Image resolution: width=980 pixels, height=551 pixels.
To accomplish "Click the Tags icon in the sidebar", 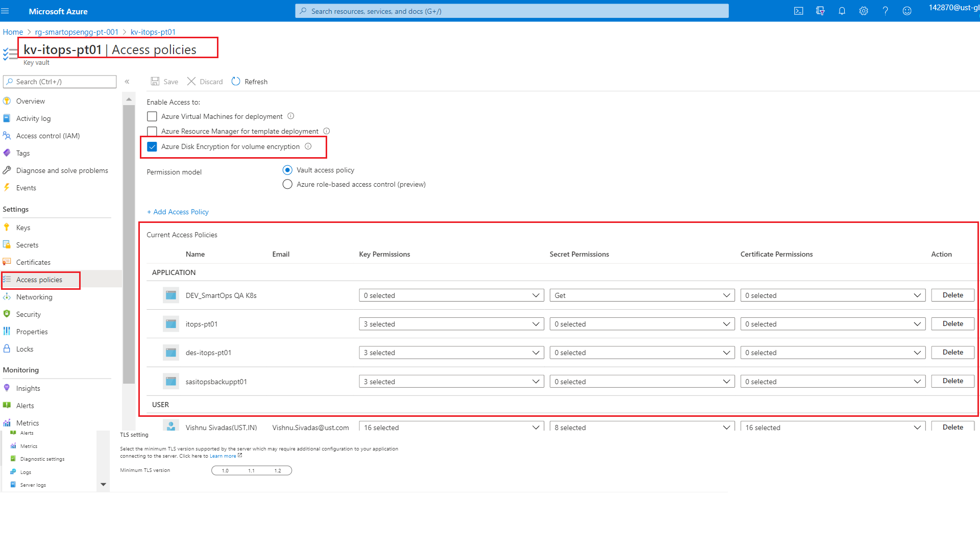I will [7, 153].
